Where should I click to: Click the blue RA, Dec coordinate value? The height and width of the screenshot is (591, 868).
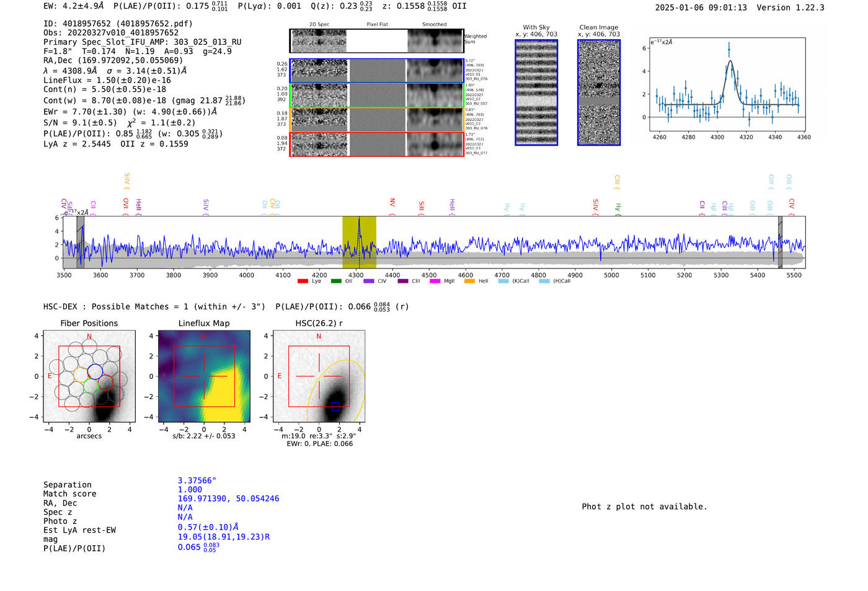coord(228,499)
